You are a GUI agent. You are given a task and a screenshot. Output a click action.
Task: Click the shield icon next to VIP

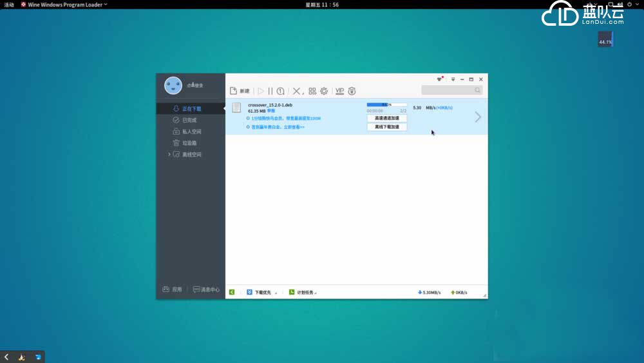pos(352,91)
